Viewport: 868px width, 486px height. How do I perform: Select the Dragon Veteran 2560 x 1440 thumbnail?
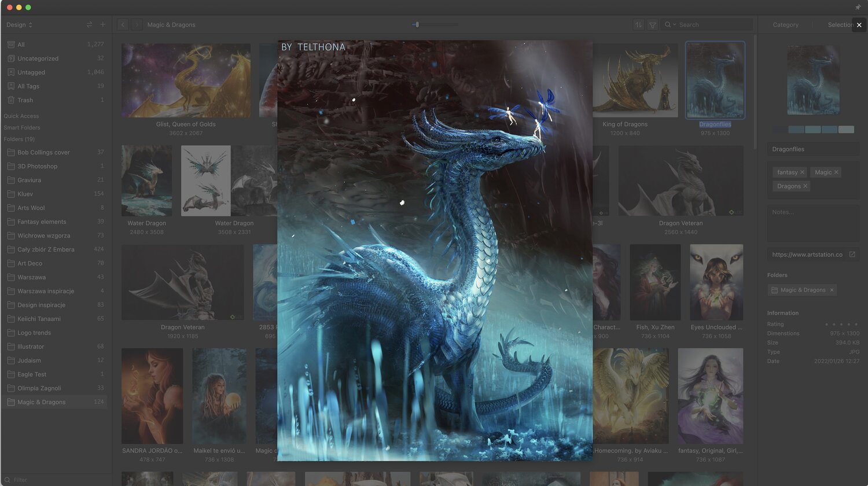pos(681,181)
